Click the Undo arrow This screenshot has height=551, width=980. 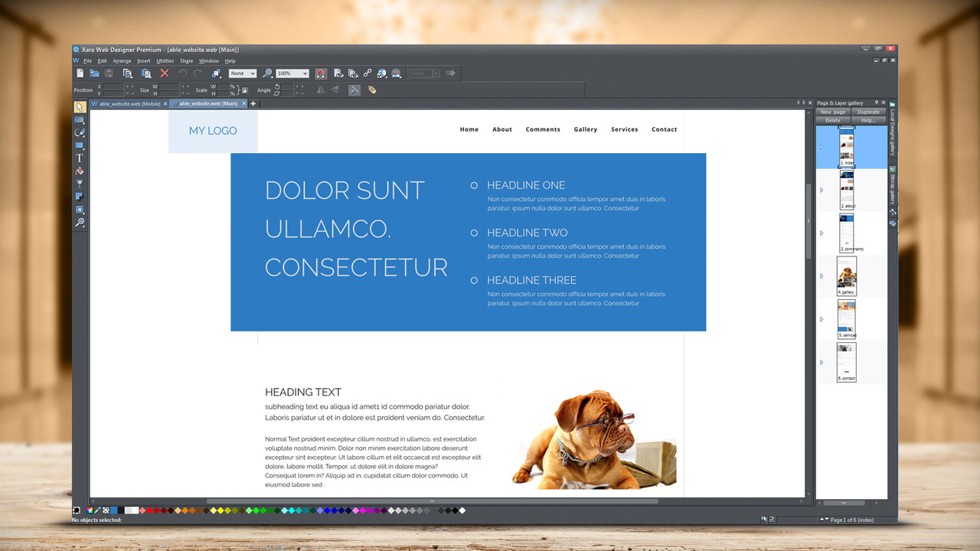[x=183, y=73]
